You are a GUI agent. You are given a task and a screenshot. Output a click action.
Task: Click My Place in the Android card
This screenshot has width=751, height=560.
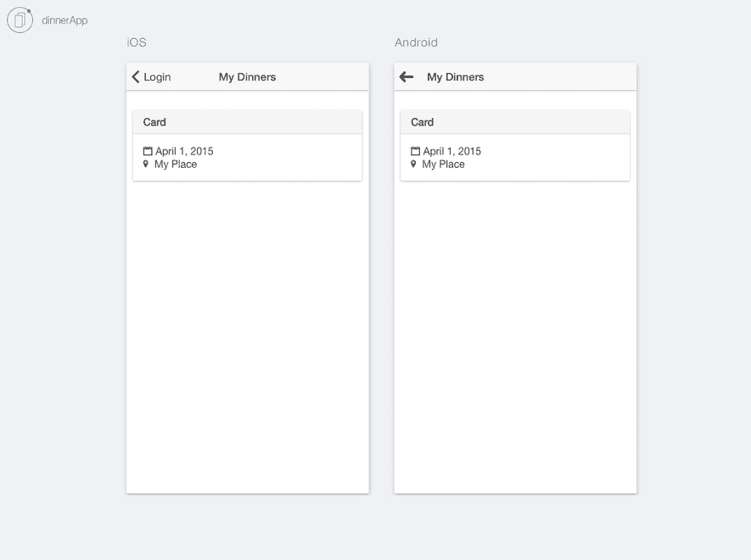point(443,164)
